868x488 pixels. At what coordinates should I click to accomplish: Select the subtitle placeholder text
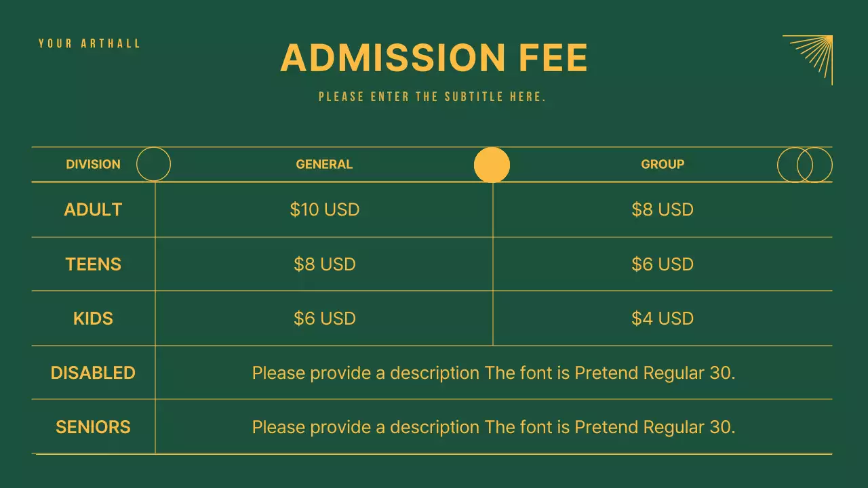point(433,97)
